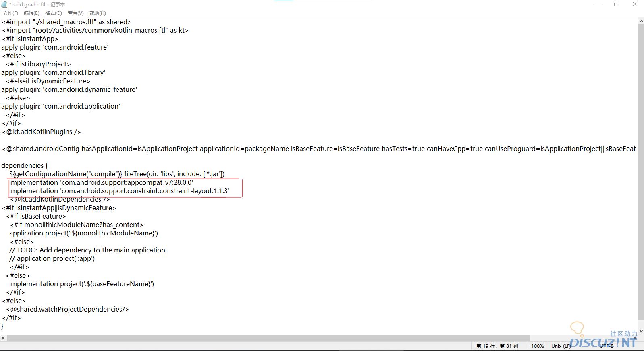Click the Unix (LF) line ending indicator
644x351 pixels.
point(561,346)
